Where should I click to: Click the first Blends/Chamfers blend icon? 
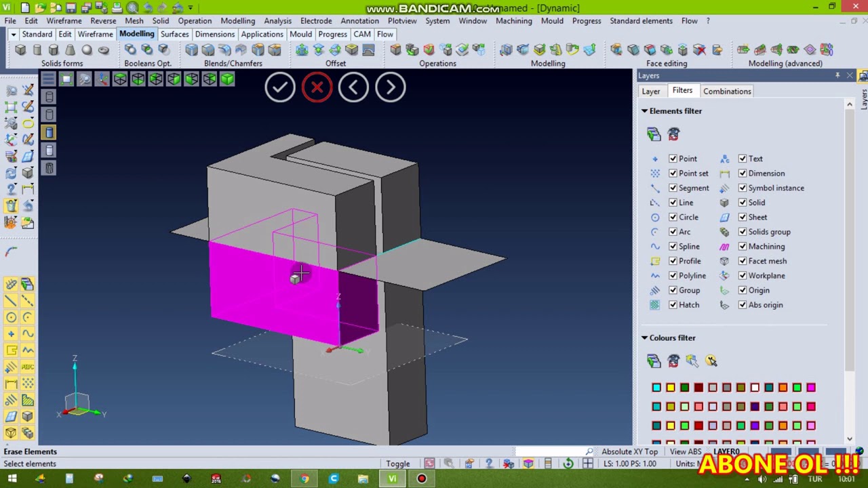tap(191, 49)
